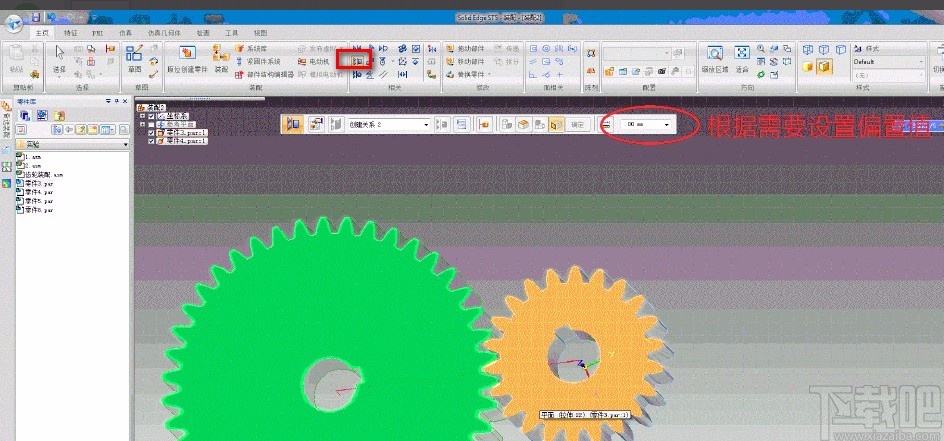Click the back arrow in parts library toolbar
944x441 pixels.
point(69,129)
